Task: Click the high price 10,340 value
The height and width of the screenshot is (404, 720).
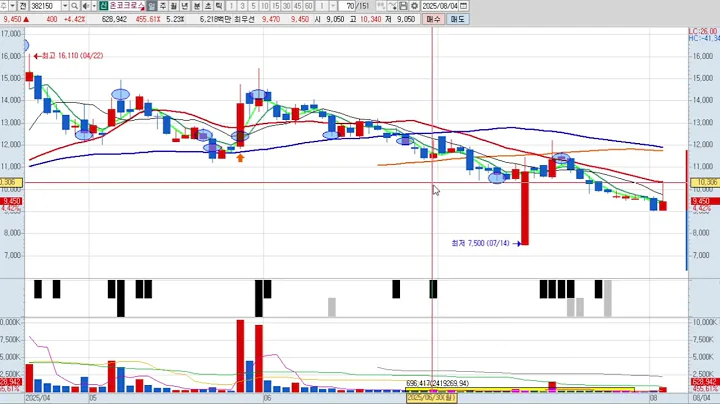Action: click(x=370, y=19)
